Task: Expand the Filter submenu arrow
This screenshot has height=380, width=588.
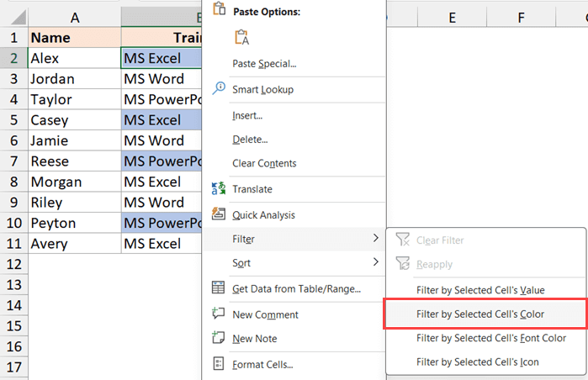Action: (x=376, y=238)
